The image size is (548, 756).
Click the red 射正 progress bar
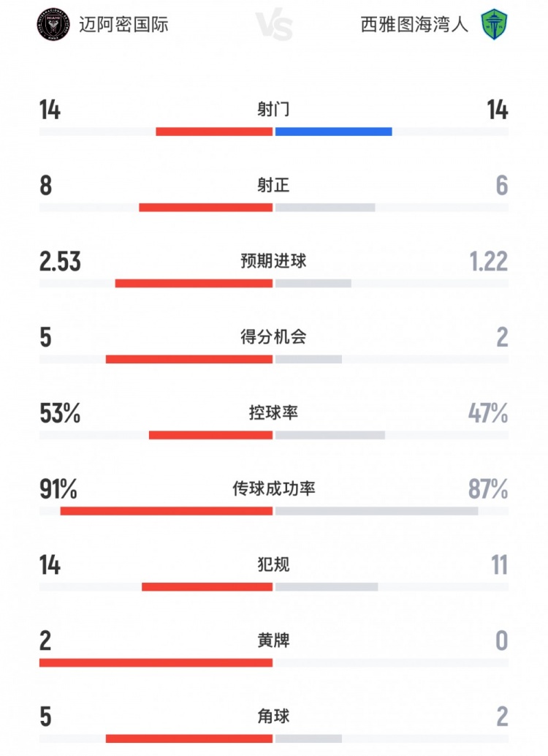[x=205, y=208]
